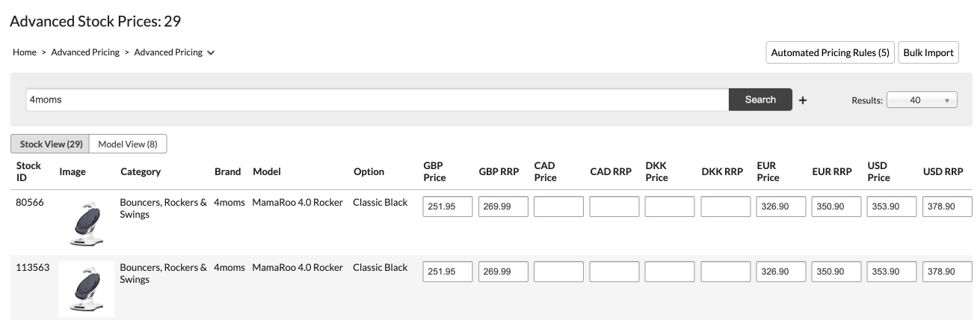Viewport: 980px width, 324px height.
Task: Open the Results count dropdown showing 40
Action: tap(922, 100)
